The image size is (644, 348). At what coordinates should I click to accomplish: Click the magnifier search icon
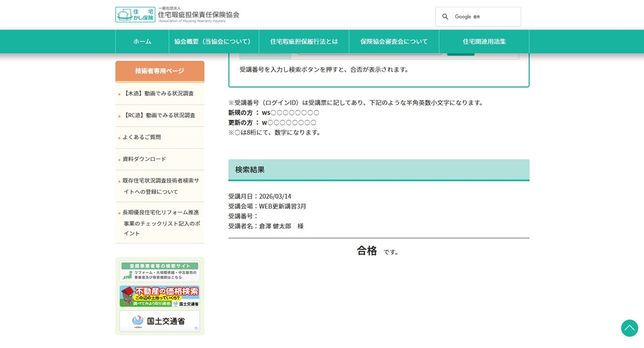[x=445, y=17]
